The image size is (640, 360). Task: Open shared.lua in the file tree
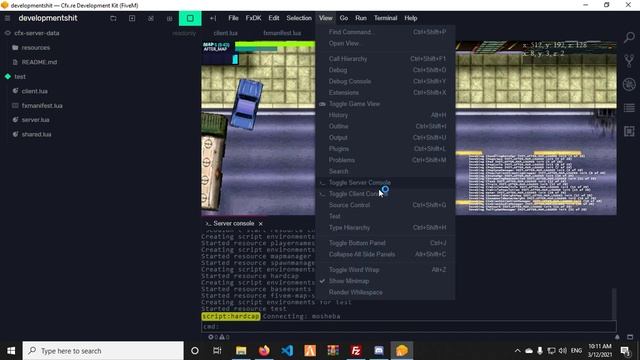click(36, 134)
